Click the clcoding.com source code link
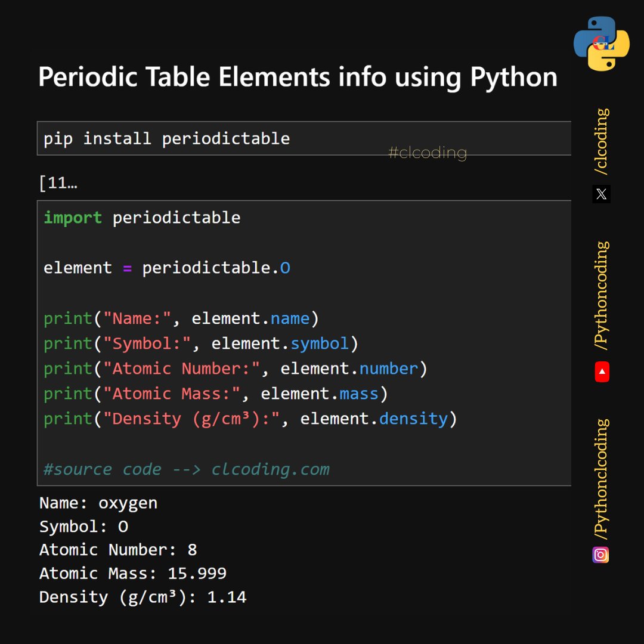The height and width of the screenshot is (644, 644). point(270,469)
